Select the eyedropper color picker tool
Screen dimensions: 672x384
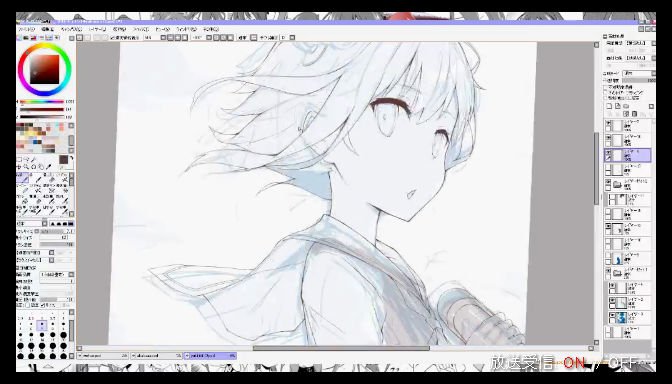(49, 167)
